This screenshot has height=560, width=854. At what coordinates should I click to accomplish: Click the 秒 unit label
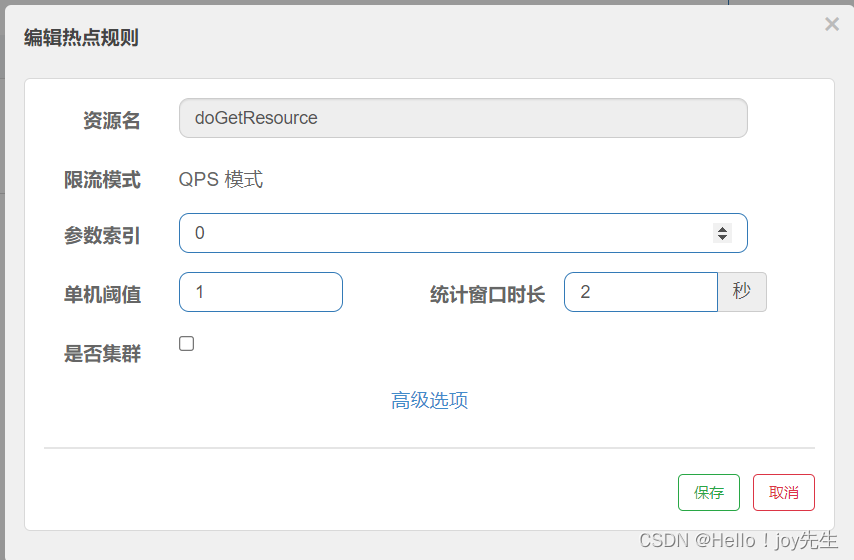742,292
